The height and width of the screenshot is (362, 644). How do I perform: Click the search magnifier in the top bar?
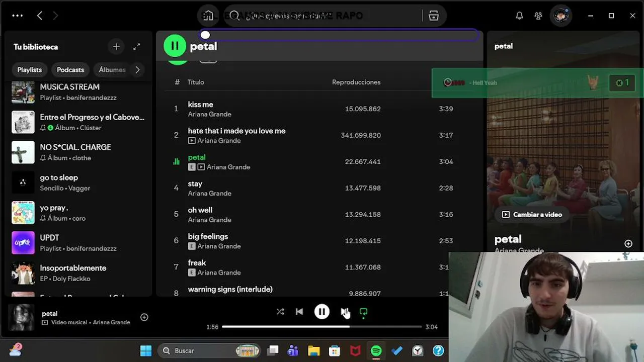(x=234, y=16)
